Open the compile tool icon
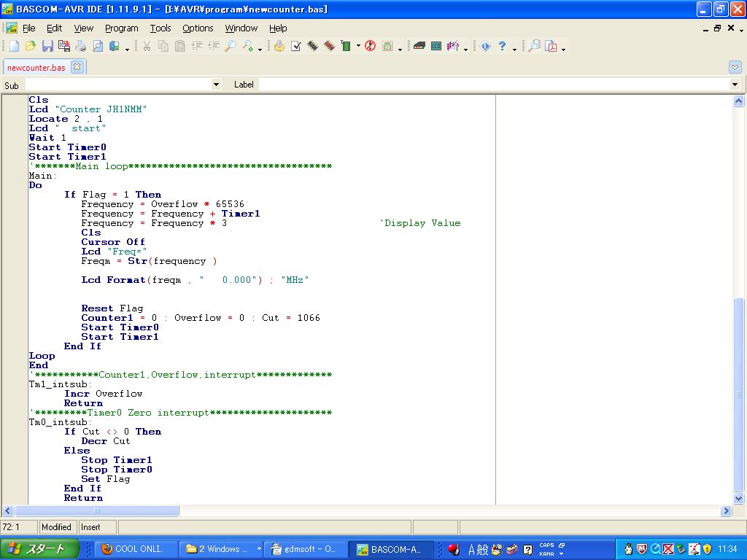The height and width of the screenshot is (560, 747). [279, 46]
